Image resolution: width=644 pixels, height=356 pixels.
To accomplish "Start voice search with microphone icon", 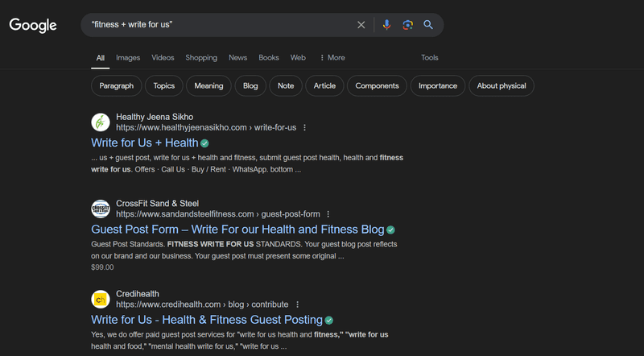I will 386,25.
